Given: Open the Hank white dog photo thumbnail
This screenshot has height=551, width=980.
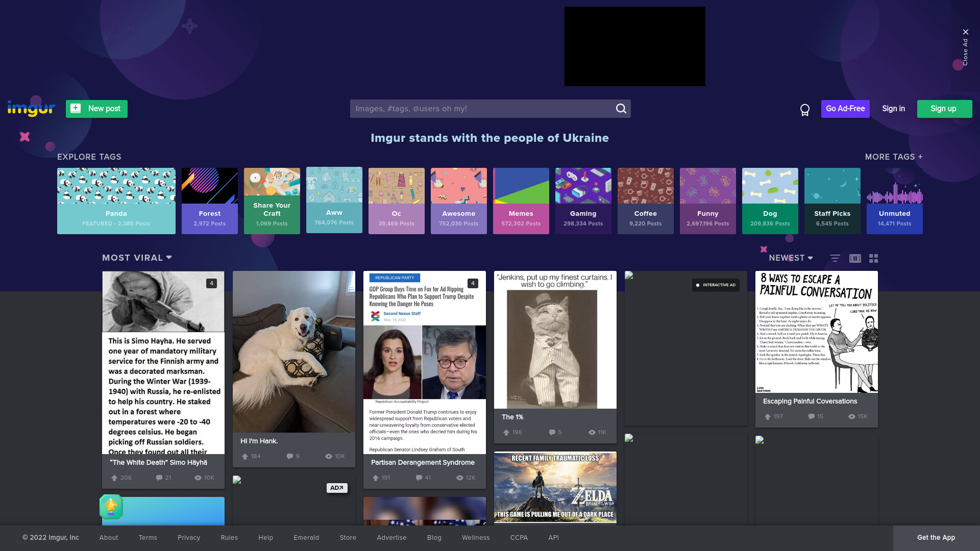Looking at the screenshot, I should 294,352.
